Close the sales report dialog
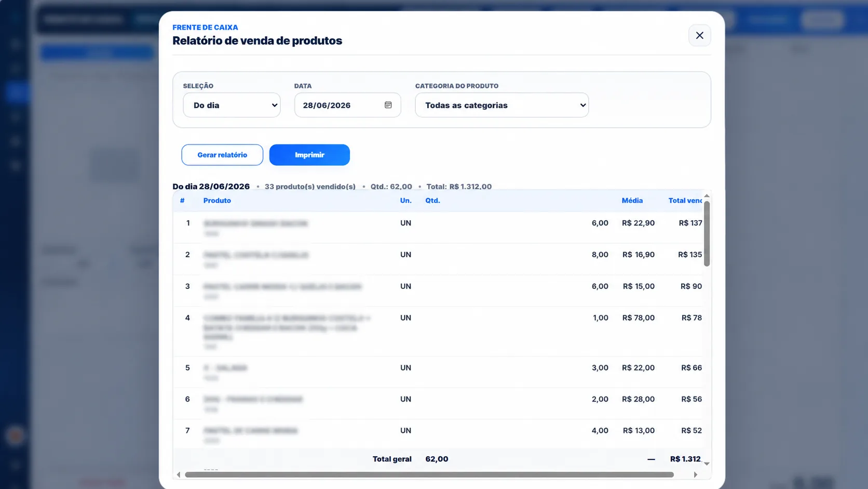 (699, 35)
